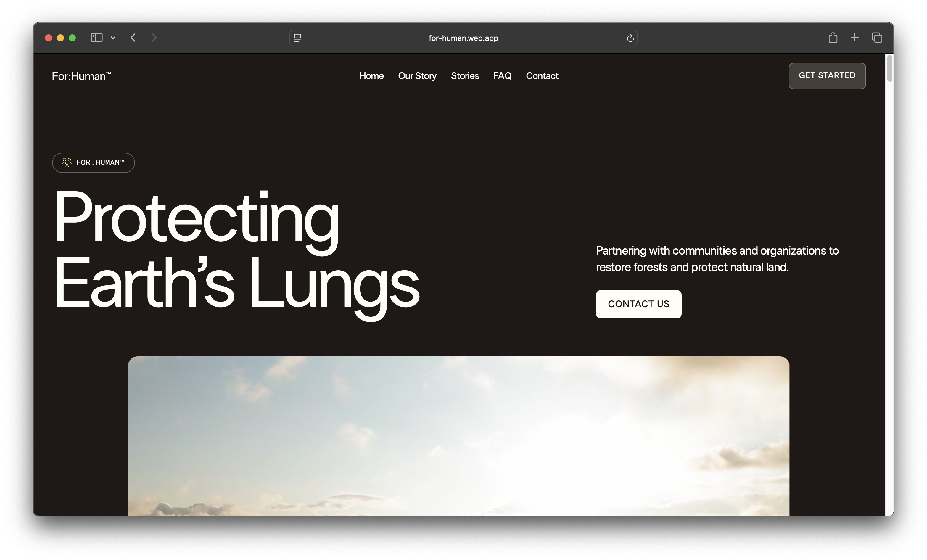Open the Home nav link
The image size is (927, 560).
tap(371, 76)
